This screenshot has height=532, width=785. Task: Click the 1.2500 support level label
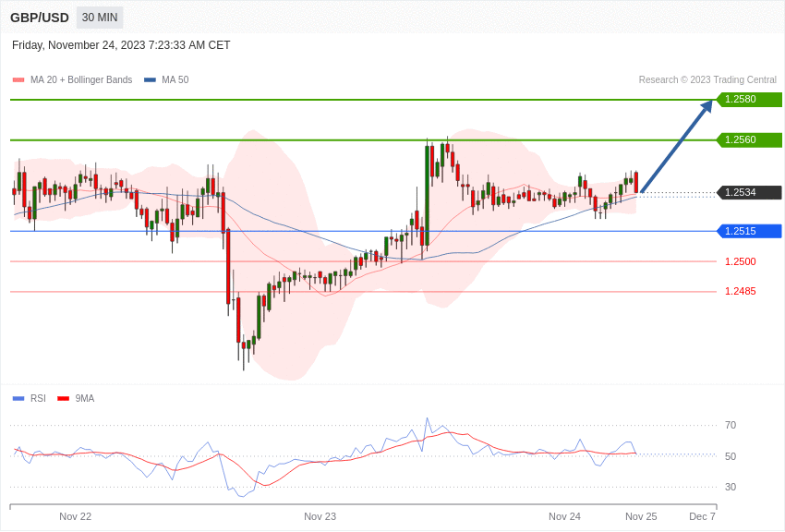(741, 261)
